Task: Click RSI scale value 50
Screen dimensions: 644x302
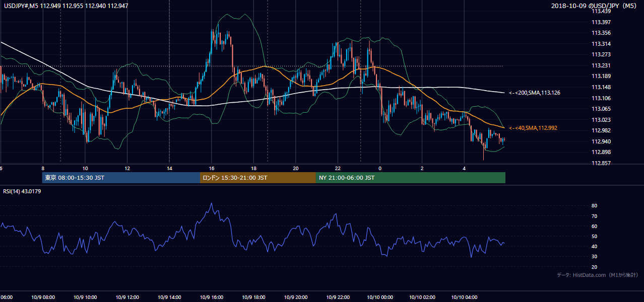Action: pyautogui.click(x=594, y=236)
